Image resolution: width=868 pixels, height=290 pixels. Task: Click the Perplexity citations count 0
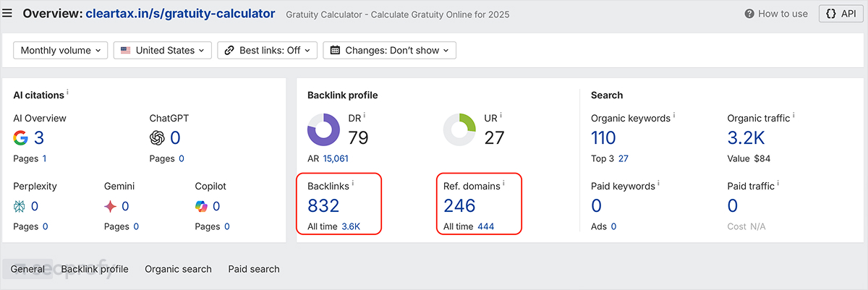35,207
